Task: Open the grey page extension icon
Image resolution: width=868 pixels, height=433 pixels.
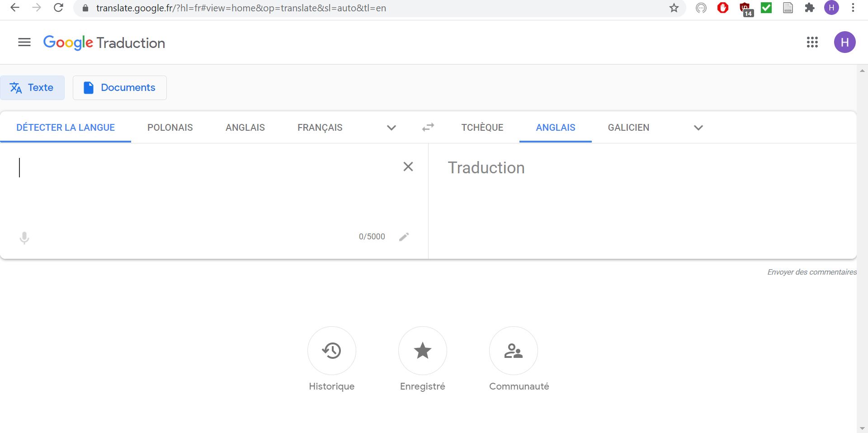Action: 788,8
